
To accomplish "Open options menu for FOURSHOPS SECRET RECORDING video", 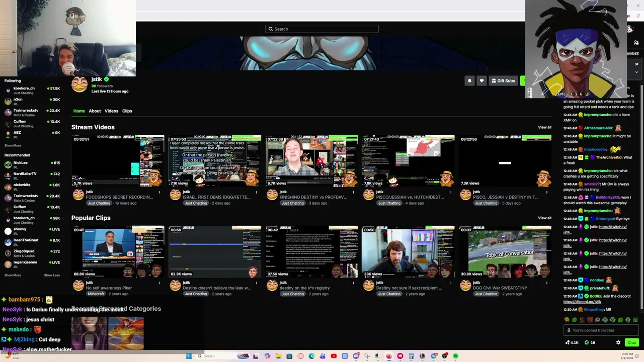I will click(159, 192).
